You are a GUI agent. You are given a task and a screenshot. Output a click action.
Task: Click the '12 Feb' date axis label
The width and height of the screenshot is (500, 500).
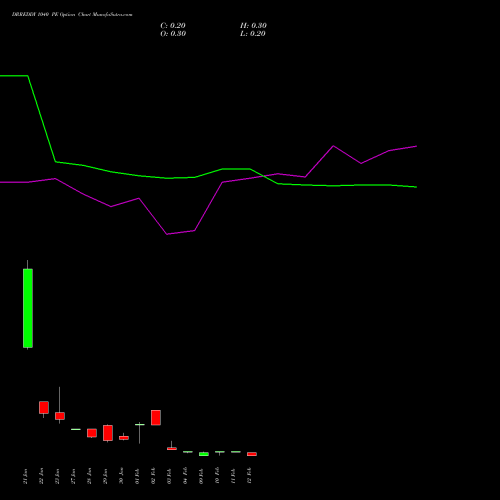pyautogui.click(x=249, y=476)
